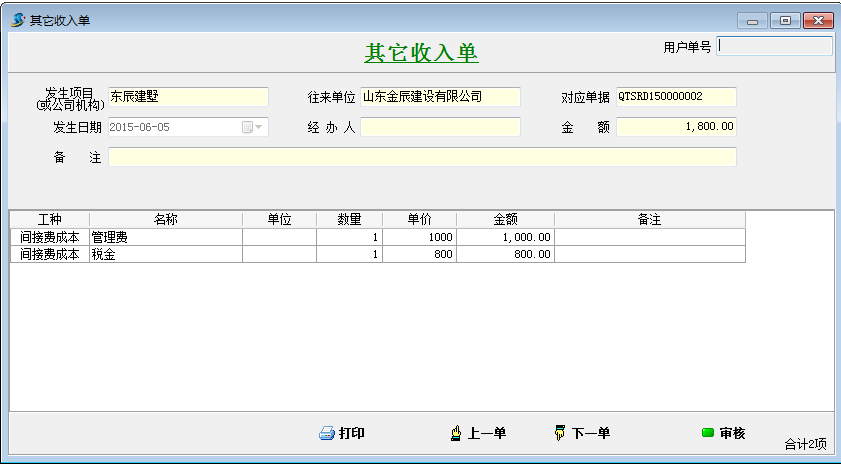The width and height of the screenshot is (841, 466).
Task: Click the 金额 field showing 1,800.00
Action: [676, 127]
